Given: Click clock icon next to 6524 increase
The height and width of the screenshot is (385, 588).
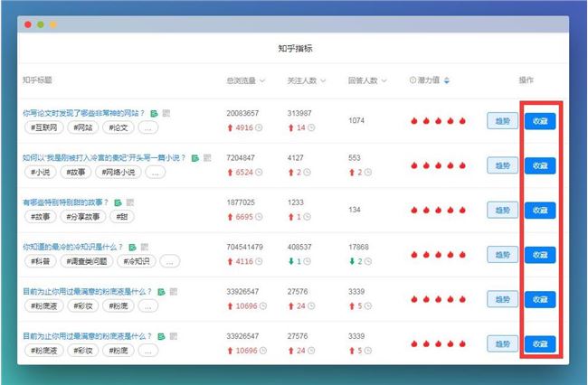Looking at the screenshot, I should point(259,173).
